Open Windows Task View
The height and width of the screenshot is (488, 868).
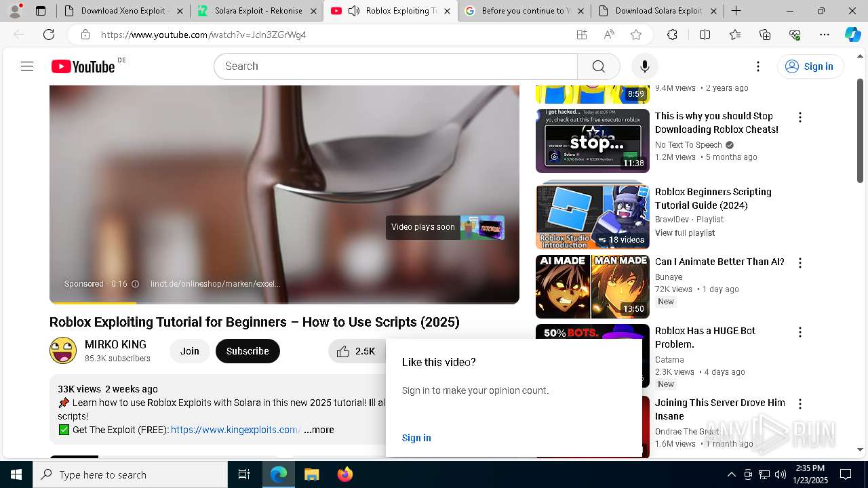pos(244,474)
